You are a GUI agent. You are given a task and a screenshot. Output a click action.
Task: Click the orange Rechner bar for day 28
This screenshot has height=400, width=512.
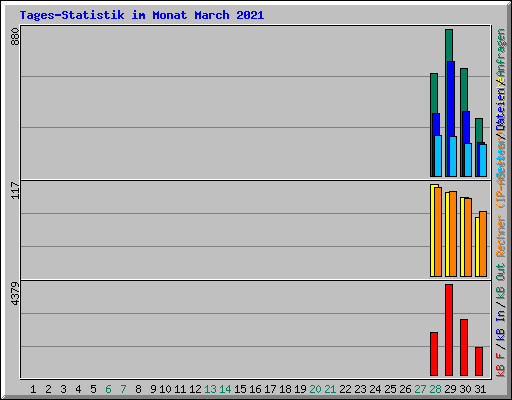pos(438,232)
